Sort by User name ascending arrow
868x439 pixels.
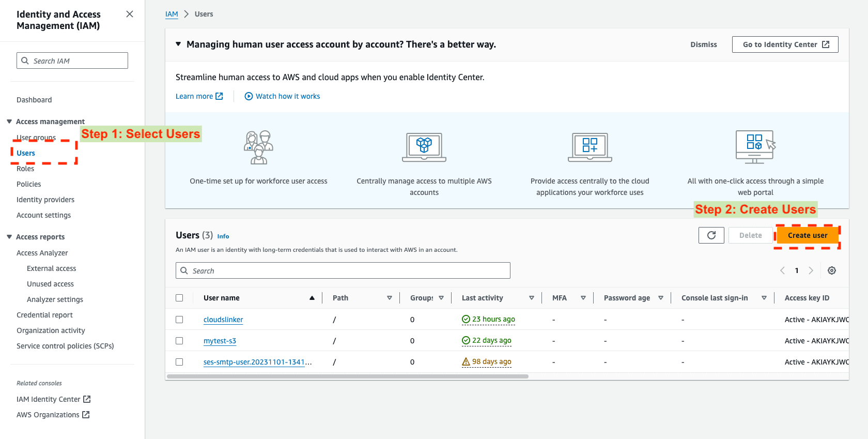312,298
